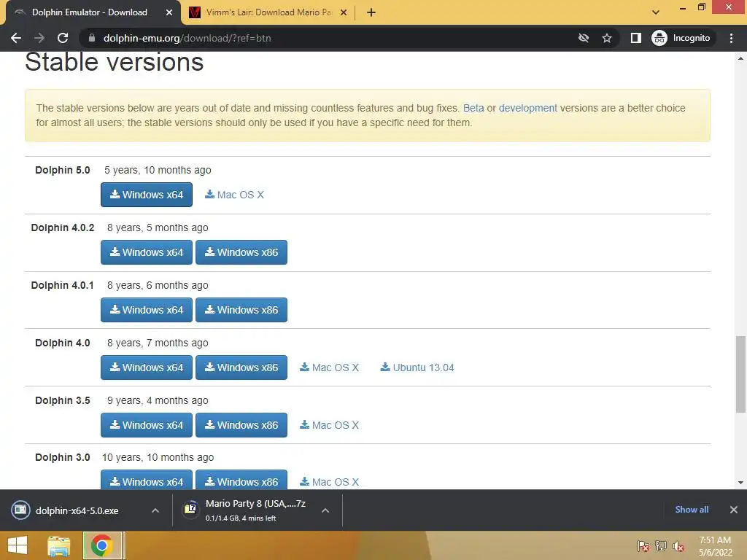
Task: Download Dolphin 4.0.2 Windows x64
Action: (x=146, y=252)
